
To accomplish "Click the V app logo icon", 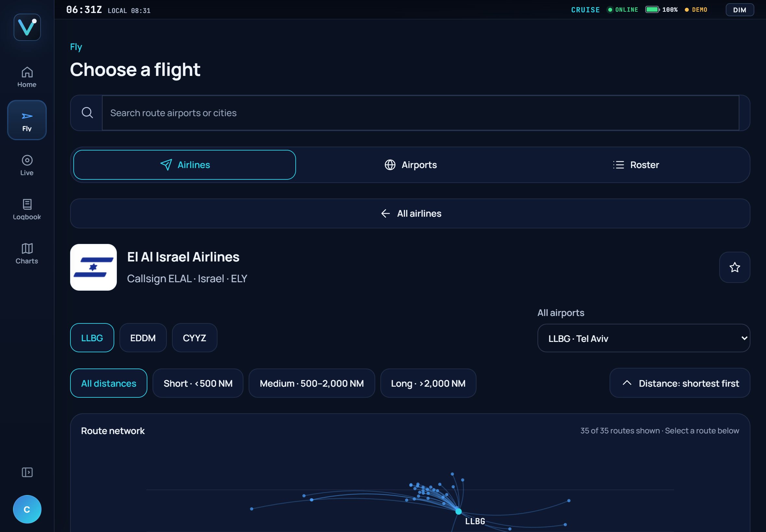I will pyautogui.click(x=27, y=27).
